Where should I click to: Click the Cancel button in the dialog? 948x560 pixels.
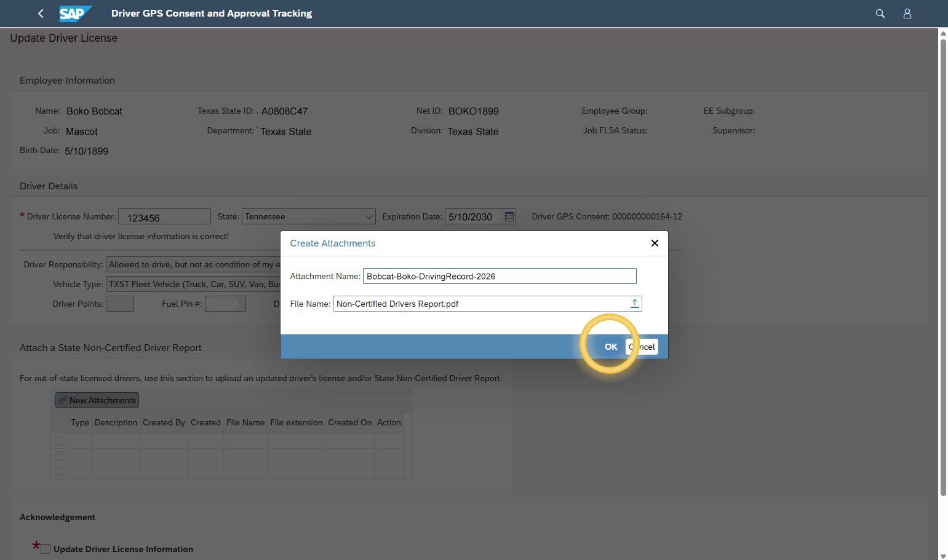tap(642, 346)
